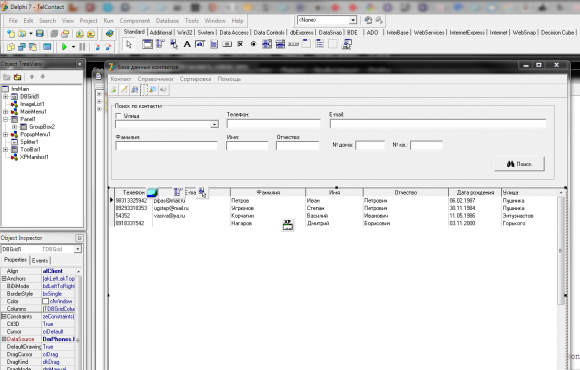Viewport: 580px width, 370px height.
Task: Select the RadioButton component in palette
Action: click(x=253, y=44)
